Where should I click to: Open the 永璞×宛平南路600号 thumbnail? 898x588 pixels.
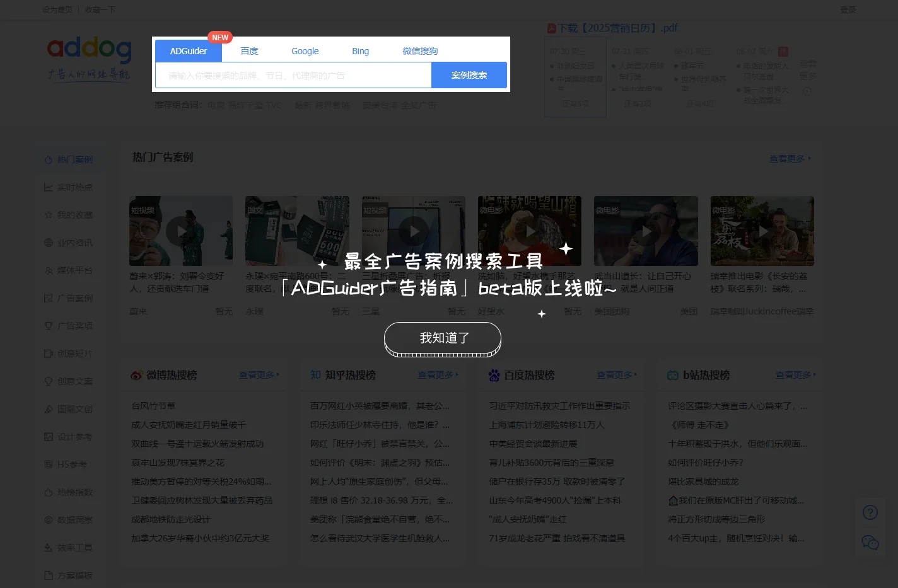point(297,231)
